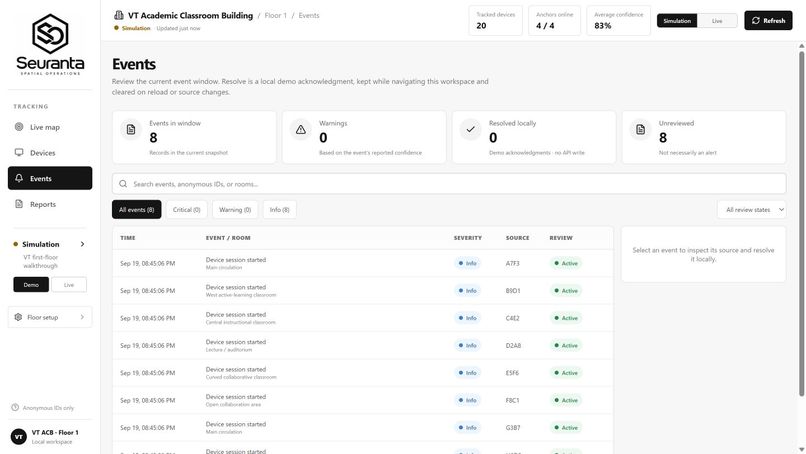
Task: Select Demo mode in sidebar toggle
Action: pos(31,284)
